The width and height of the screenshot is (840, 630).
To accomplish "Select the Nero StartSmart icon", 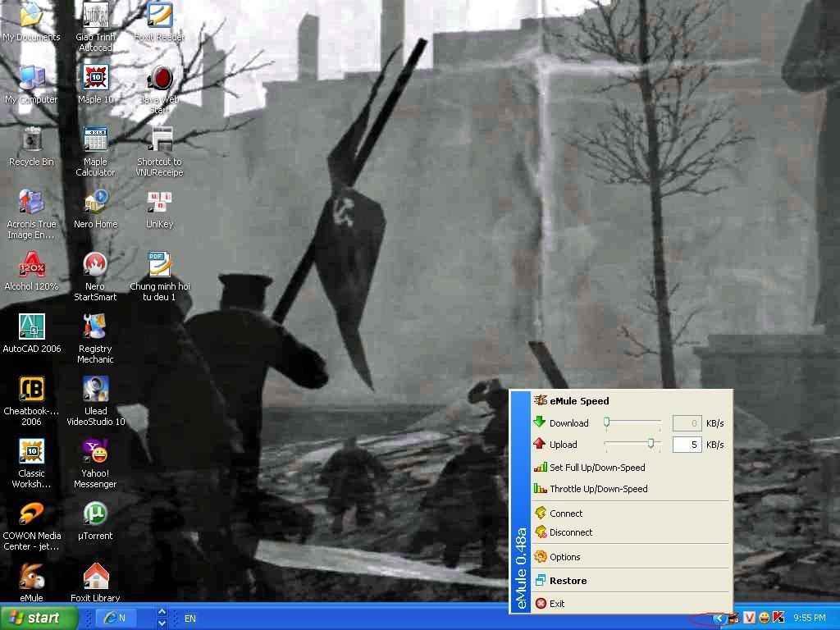I will pos(95,266).
